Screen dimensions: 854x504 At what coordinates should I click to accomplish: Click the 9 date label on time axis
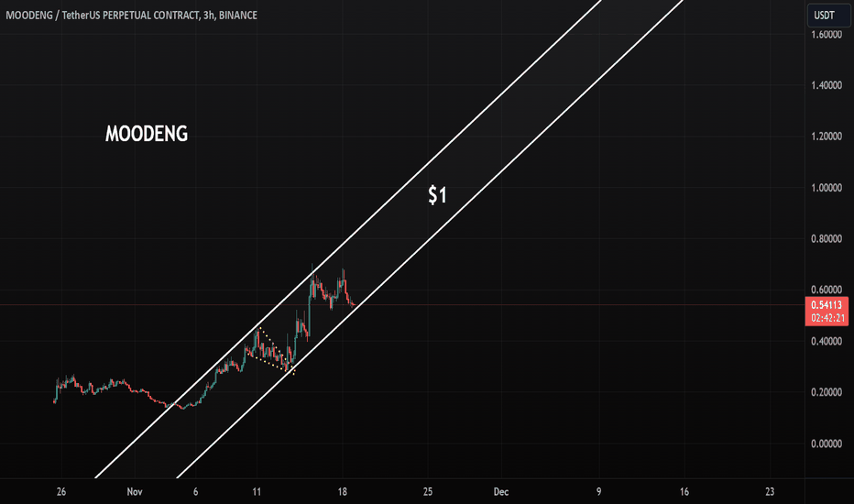[x=598, y=491]
